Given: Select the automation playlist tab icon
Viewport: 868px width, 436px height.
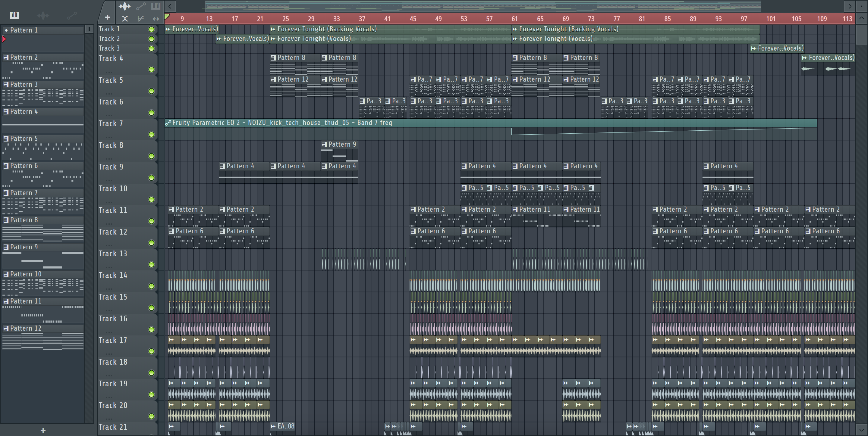Looking at the screenshot, I should coord(141,6).
